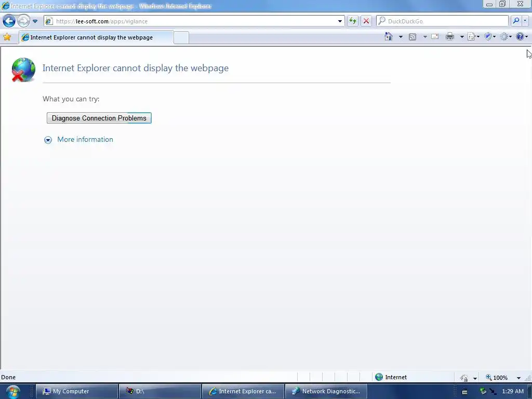The height and width of the screenshot is (399, 532).
Task: Open Favorites Center star icon
Action: pos(7,37)
